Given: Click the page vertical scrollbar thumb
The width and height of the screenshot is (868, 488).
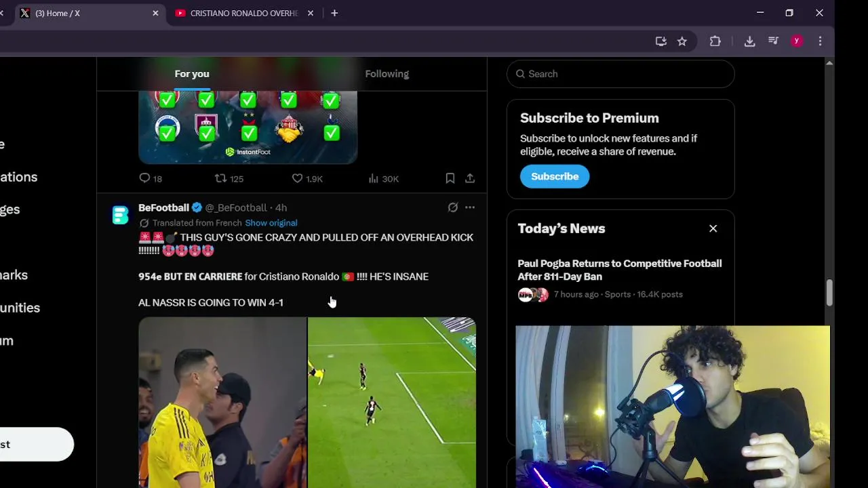Looking at the screenshot, I should pyautogui.click(x=829, y=292).
